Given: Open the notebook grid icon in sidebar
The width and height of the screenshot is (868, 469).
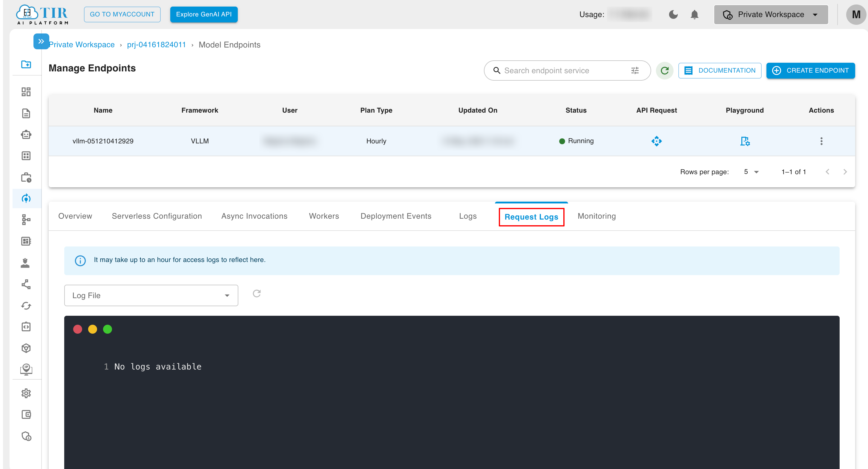Looking at the screenshot, I should pyautogui.click(x=26, y=241).
